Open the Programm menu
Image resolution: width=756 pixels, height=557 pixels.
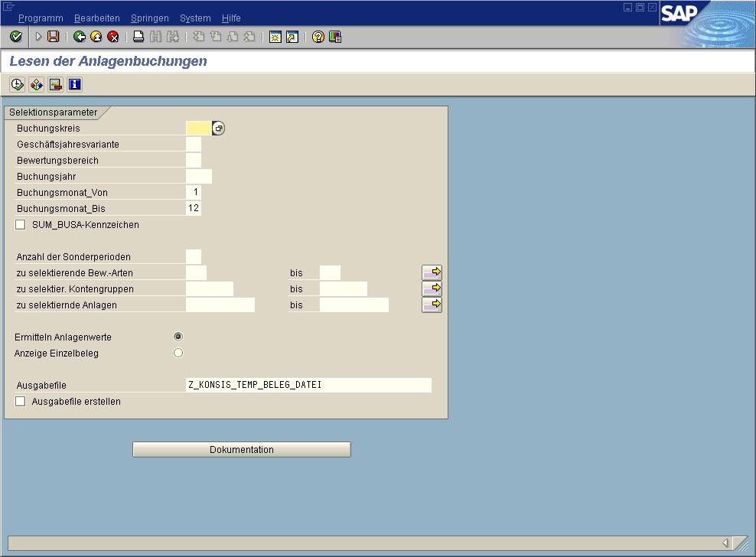point(41,18)
